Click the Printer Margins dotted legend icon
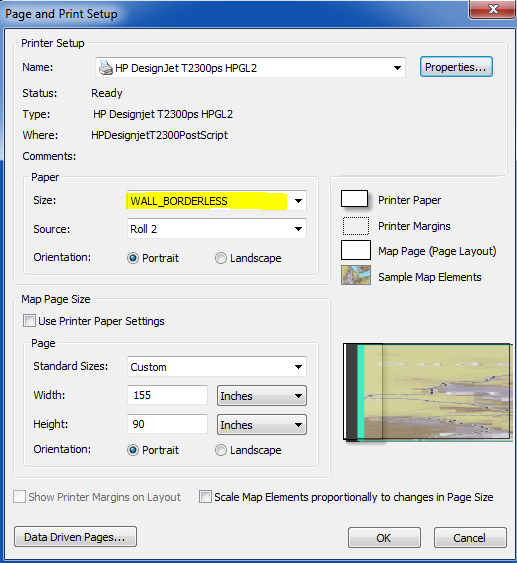The width and height of the screenshot is (517, 563). pyautogui.click(x=355, y=226)
